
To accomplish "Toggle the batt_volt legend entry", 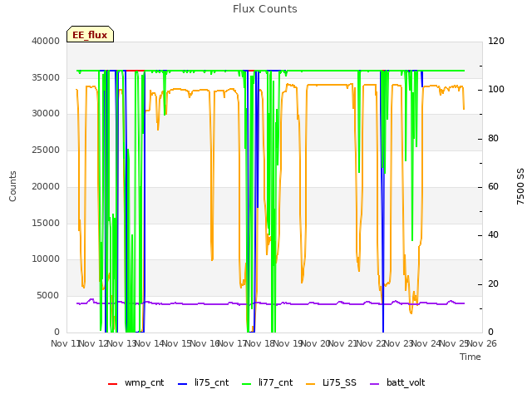I will click(397, 382).
